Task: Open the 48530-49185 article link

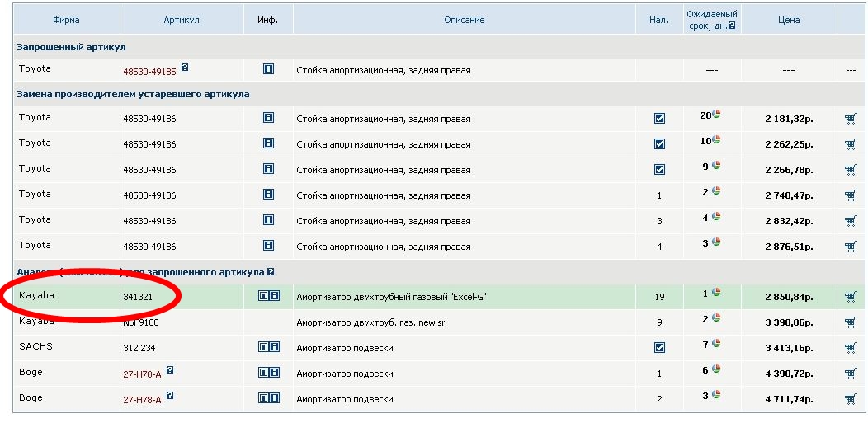Action: click(149, 71)
